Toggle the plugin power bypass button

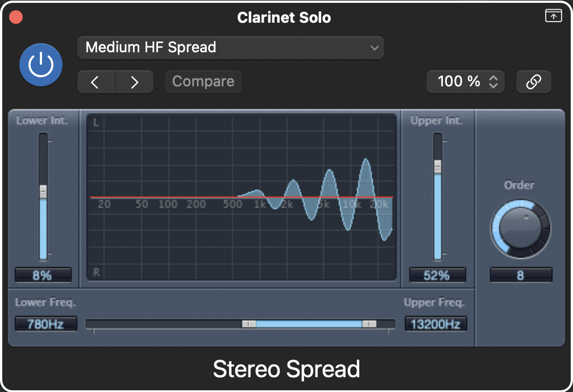pos(41,65)
